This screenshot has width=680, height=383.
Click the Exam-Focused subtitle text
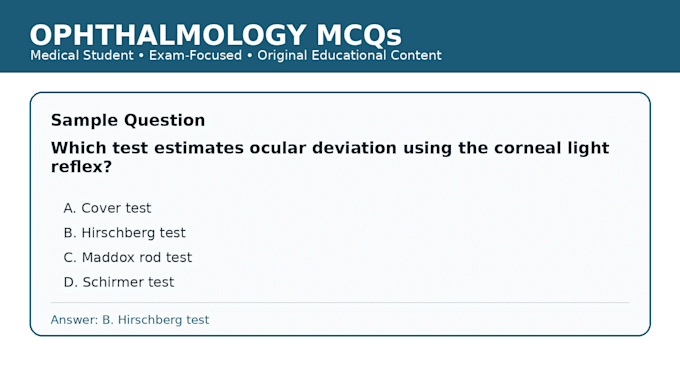pyautogui.click(x=195, y=56)
